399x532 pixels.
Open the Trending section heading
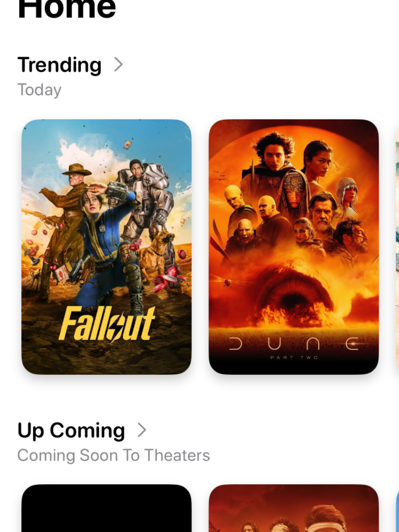click(x=59, y=65)
